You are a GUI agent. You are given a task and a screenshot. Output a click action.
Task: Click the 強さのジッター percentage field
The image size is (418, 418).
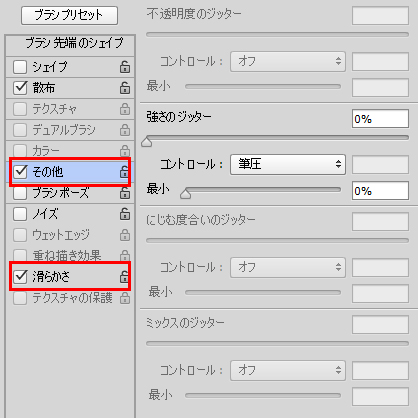point(380,119)
